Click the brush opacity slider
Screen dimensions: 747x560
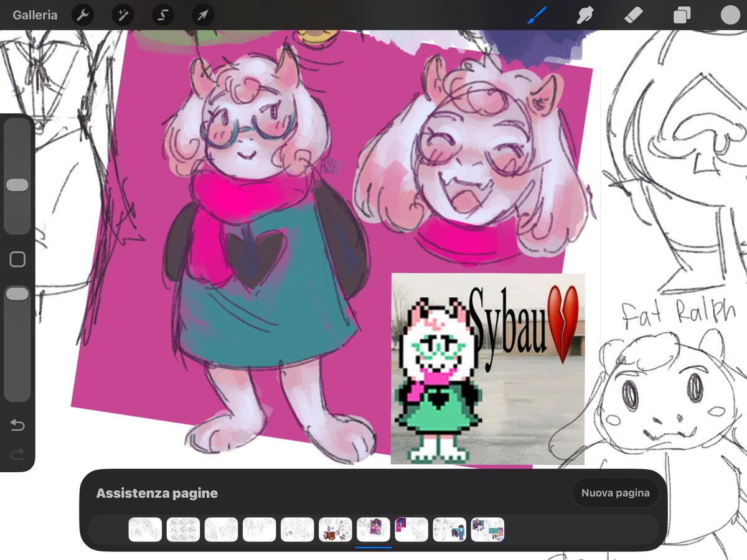(x=17, y=343)
